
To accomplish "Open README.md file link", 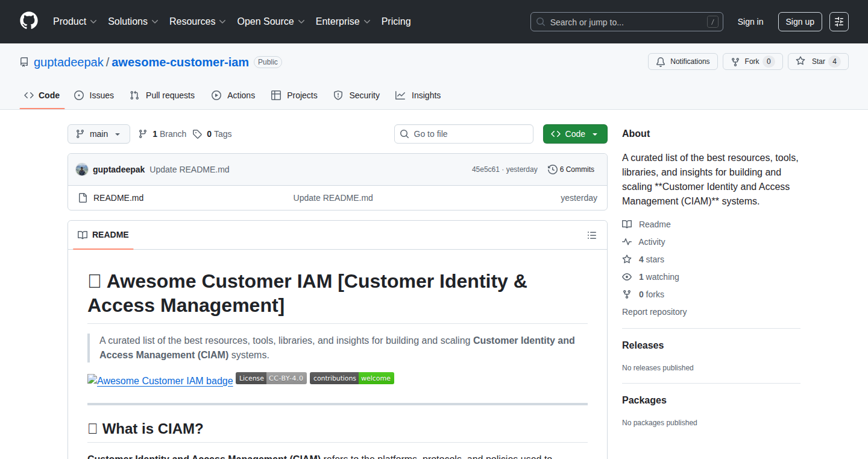I will 119,198.
